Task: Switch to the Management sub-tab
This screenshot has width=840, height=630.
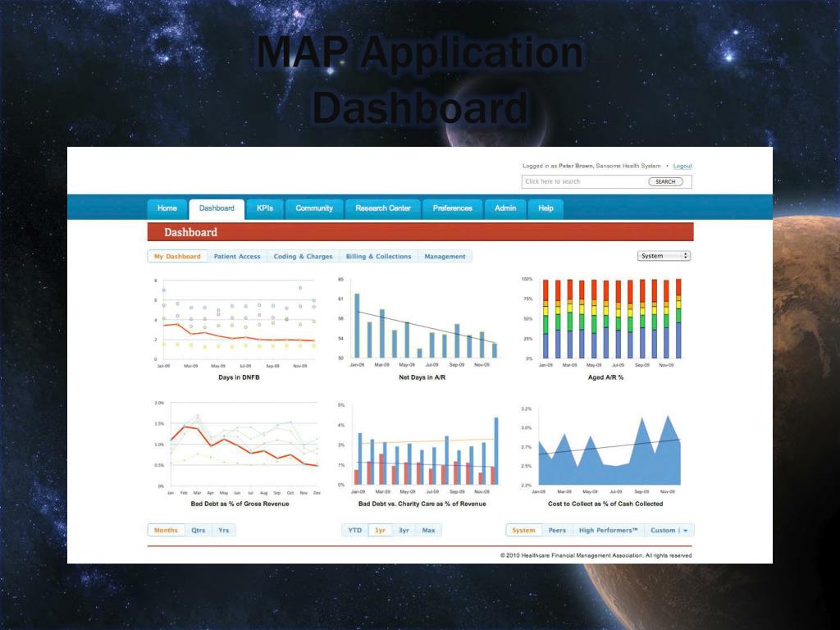Action: click(445, 257)
